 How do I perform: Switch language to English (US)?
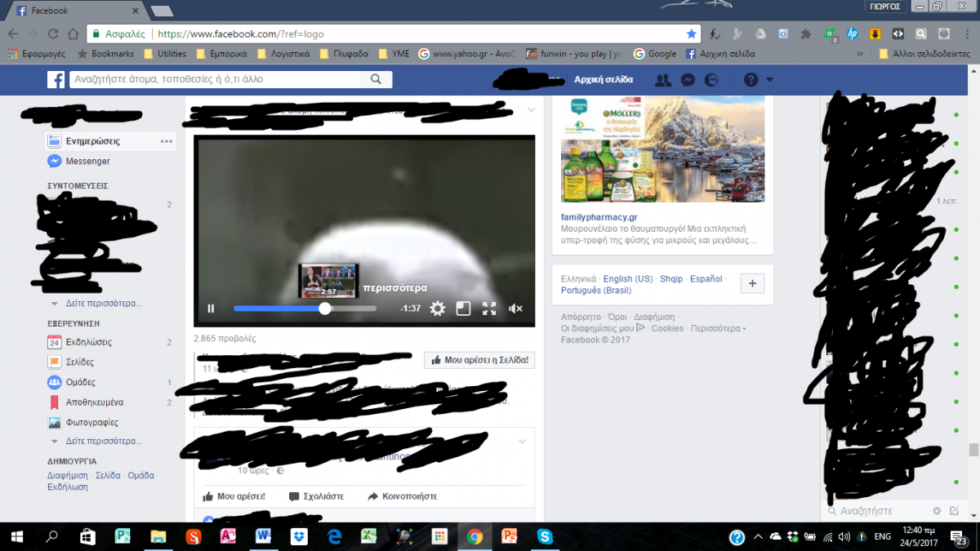coord(628,279)
